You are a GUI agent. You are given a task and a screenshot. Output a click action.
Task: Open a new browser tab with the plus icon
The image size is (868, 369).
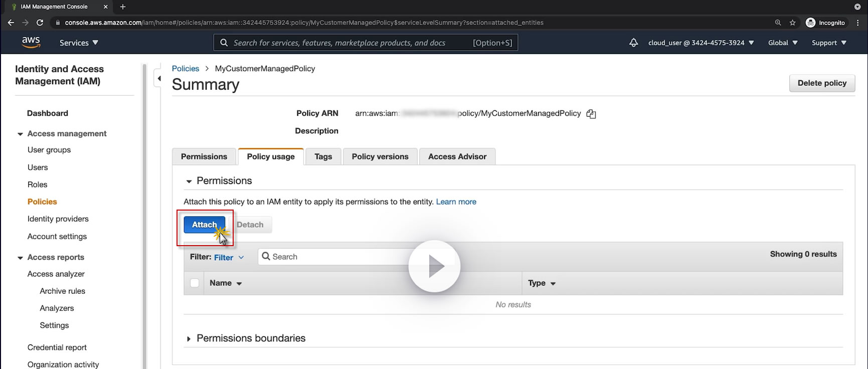click(123, 7)
